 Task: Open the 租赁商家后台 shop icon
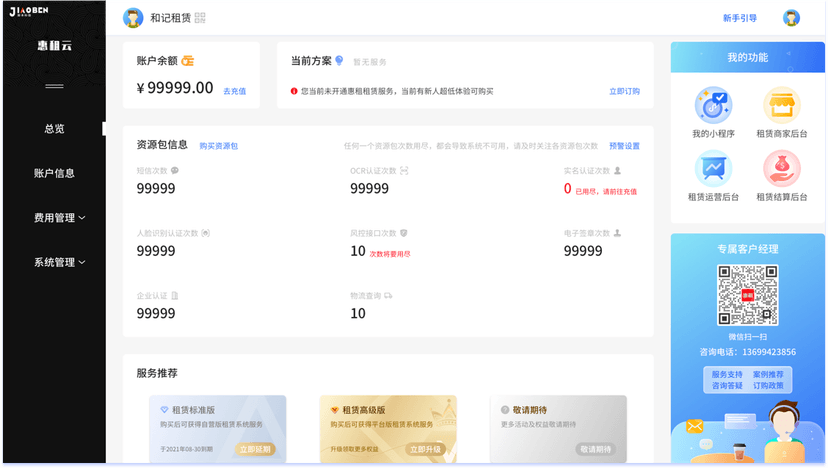coord(781,106)
